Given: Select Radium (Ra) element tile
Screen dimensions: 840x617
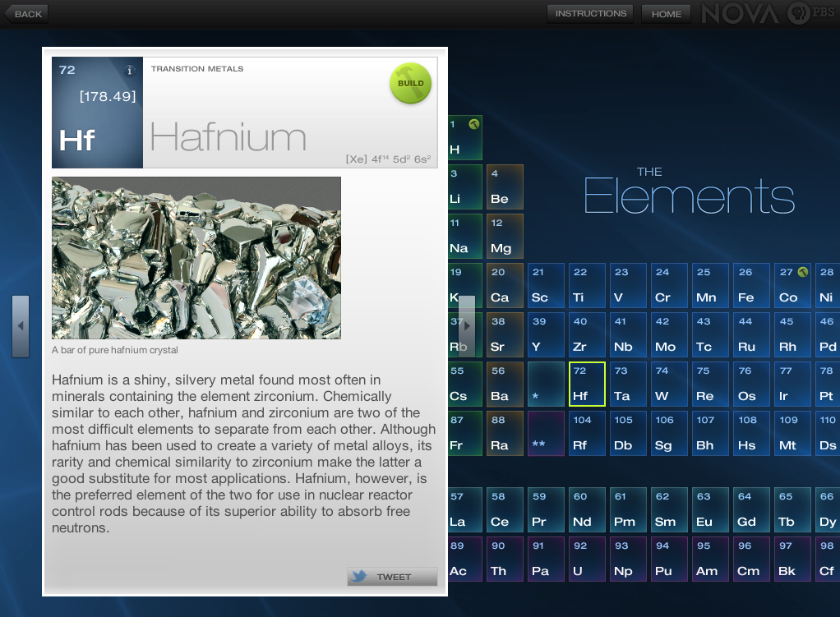Looking at the screenshot, I should 505,433.
